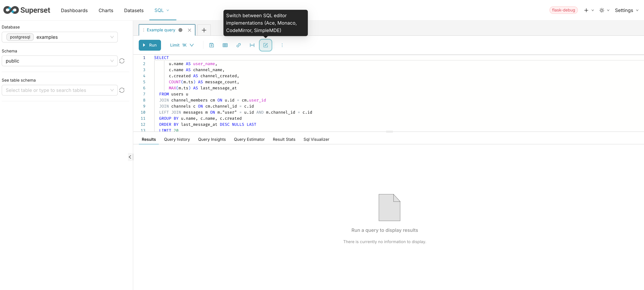Toggle the sun theme switcher
This screenshot has width=644, height=290.
(602, 10)
